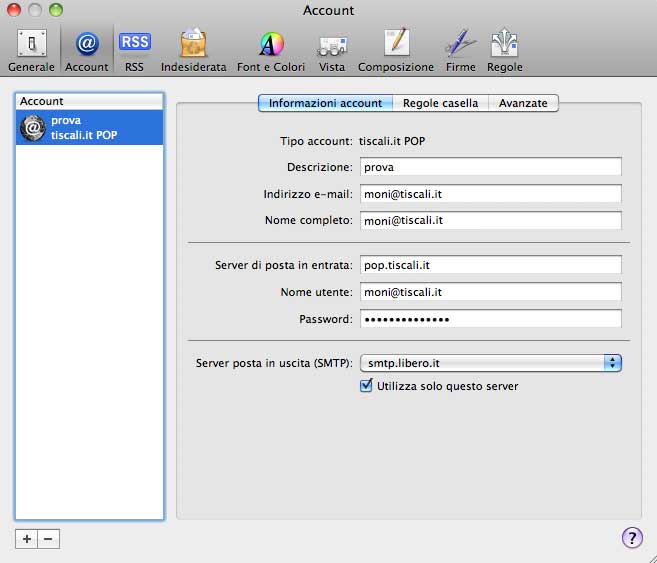Click the Nome completo field
The height and width of the screenshot is (563, 657).
(491, 220)
